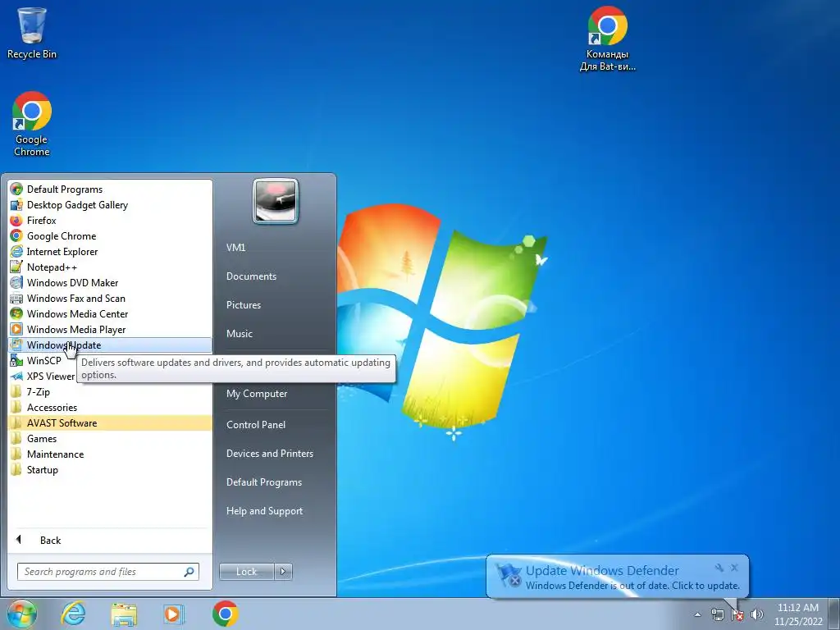This screenshot has height=630, width=840.
Task: Click the Windows Start orb
Action: (22, 614)
